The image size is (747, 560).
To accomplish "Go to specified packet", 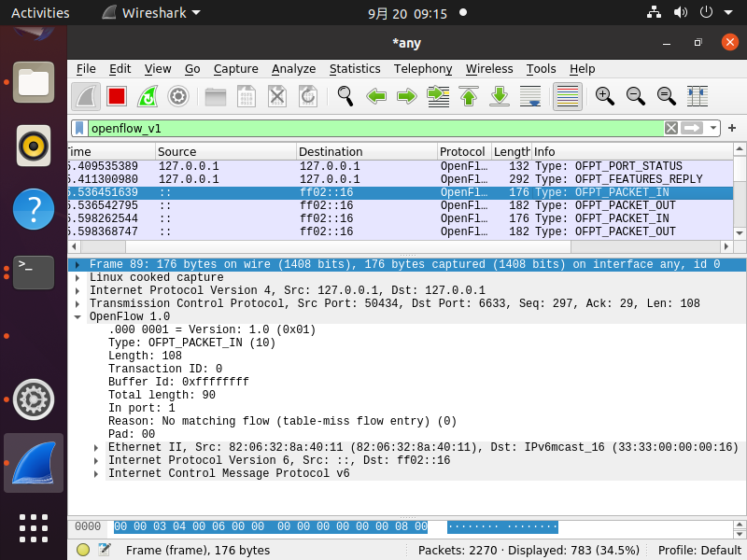I will [438, 97].
